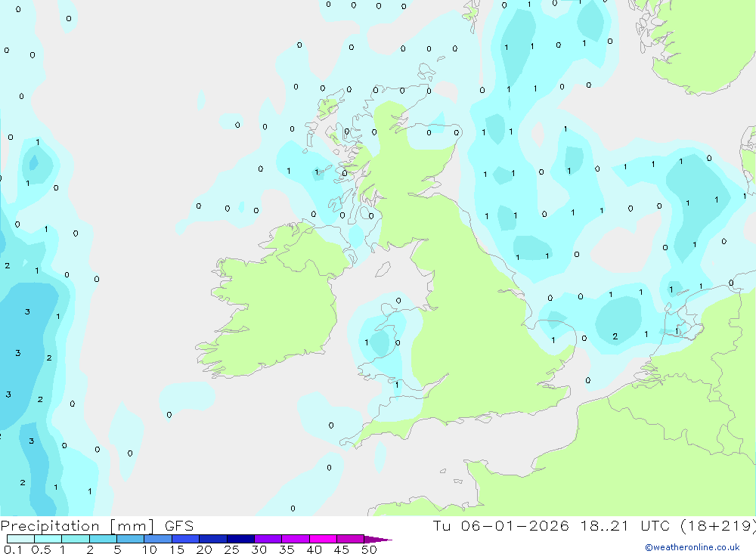The image size is (756, 554).
Task: Click the 35–40 mm legend color swatch
Action: pos(296,539)
